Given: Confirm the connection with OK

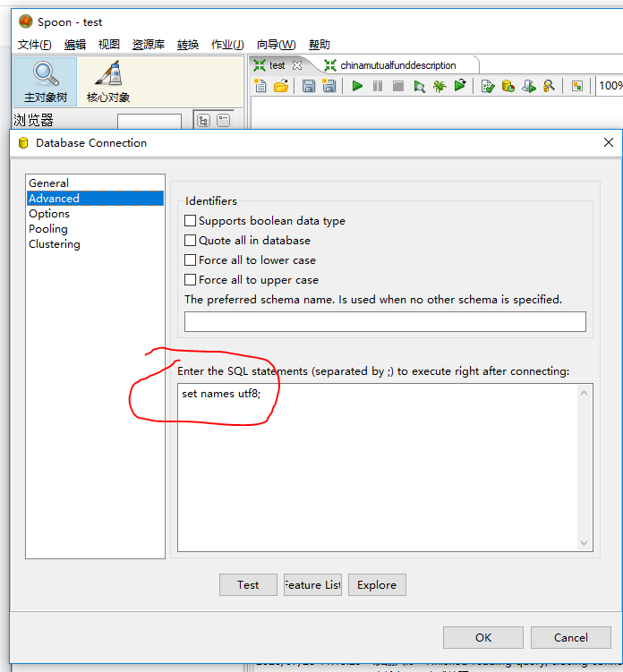Looking at the screenshot, I should point(483,637).
